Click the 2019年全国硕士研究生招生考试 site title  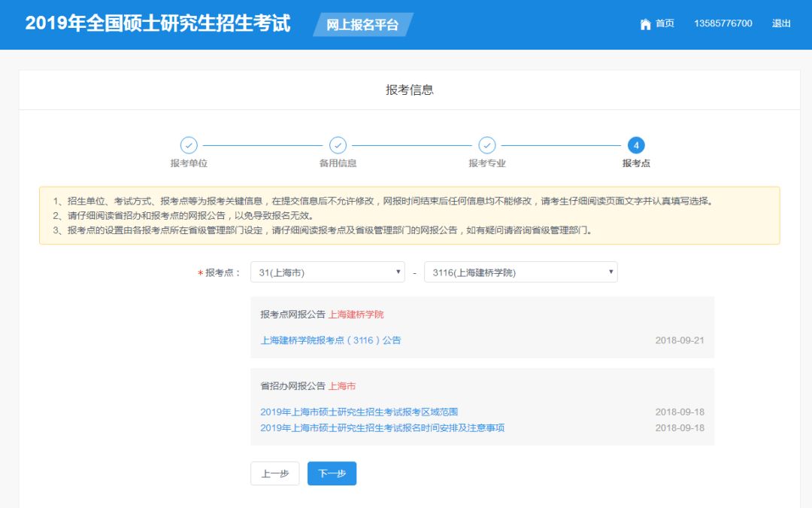[158, 23]
